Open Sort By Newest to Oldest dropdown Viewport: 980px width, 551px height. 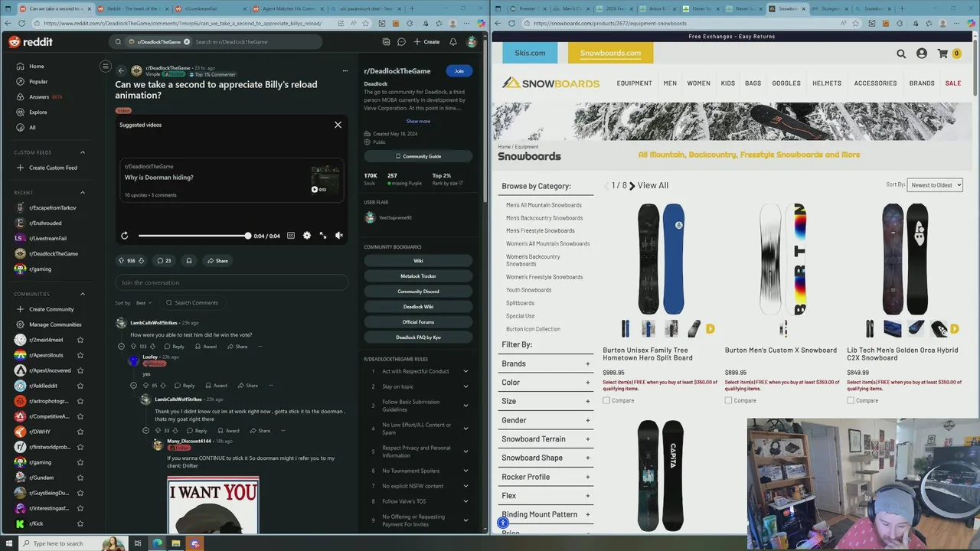pyautogui.click(x=935, y=185)
